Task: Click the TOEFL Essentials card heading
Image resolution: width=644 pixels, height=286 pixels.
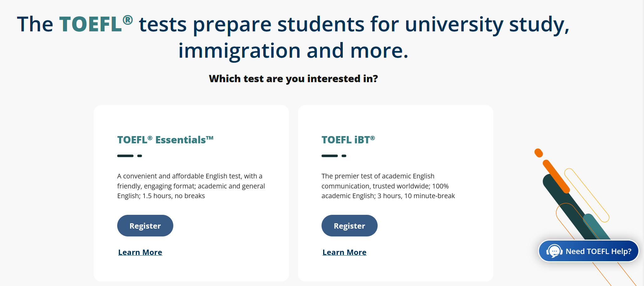Action: pyautogui.click(x=165, y=140)
